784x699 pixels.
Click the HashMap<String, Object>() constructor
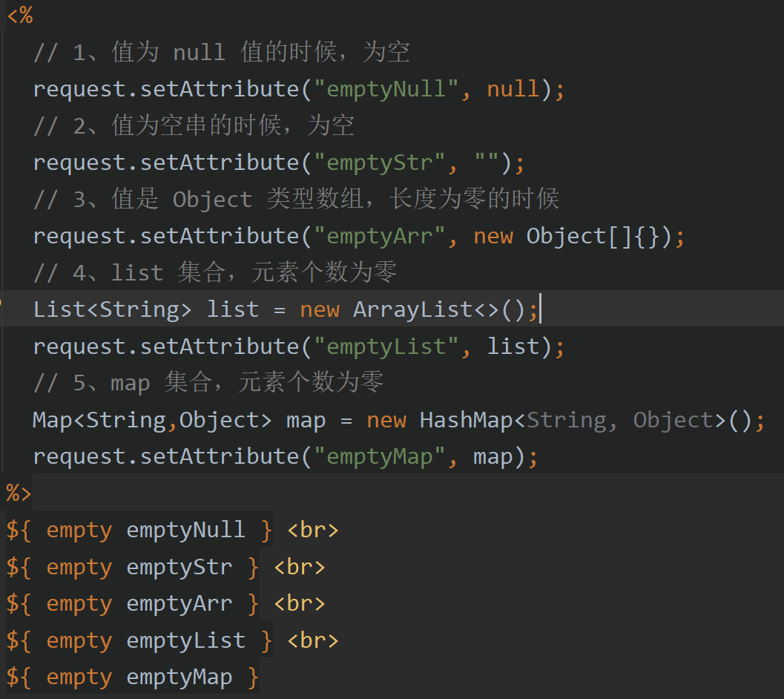586,420
